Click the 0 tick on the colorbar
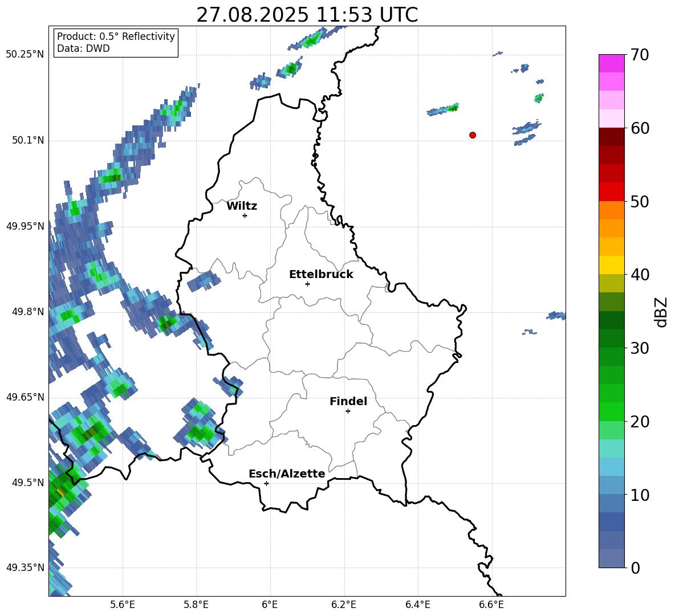This screenshot has width=675, height=616. point(636,568)
